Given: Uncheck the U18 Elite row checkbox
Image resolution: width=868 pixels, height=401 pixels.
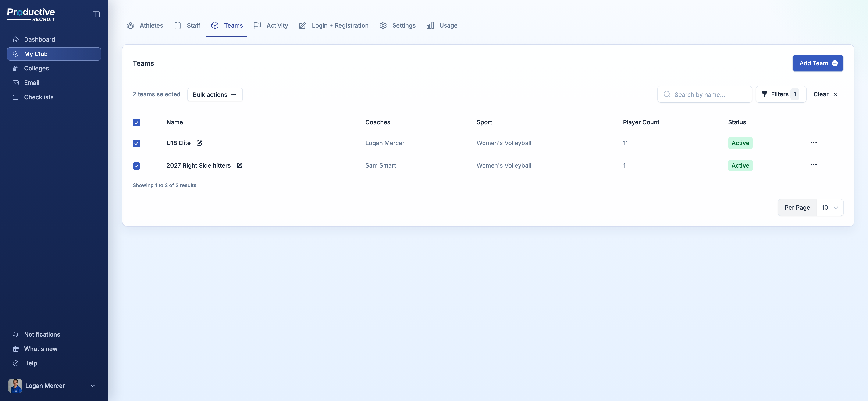Looking at the screenshot, I should pos(136,143).
